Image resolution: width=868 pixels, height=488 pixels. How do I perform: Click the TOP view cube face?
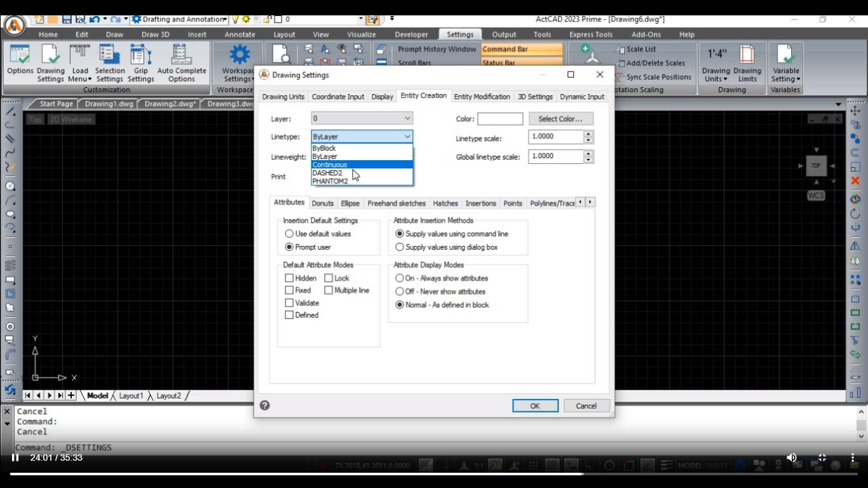[x=816, y=166]
